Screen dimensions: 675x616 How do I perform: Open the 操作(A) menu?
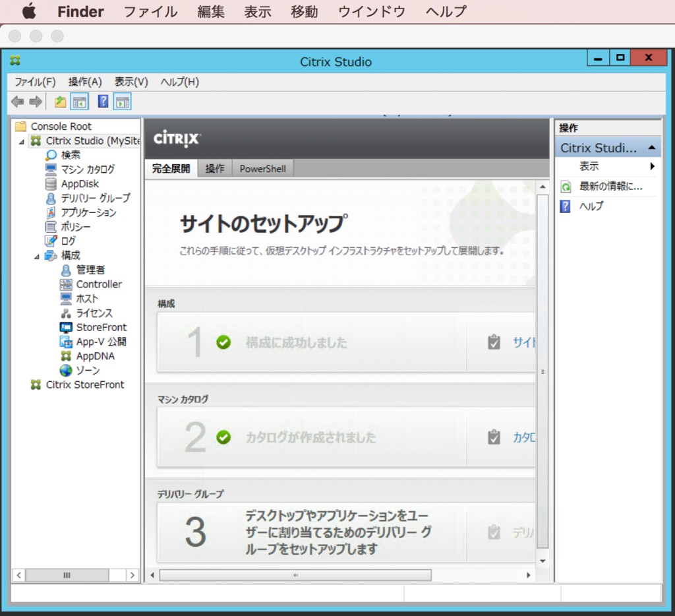(x=85, y=82)
